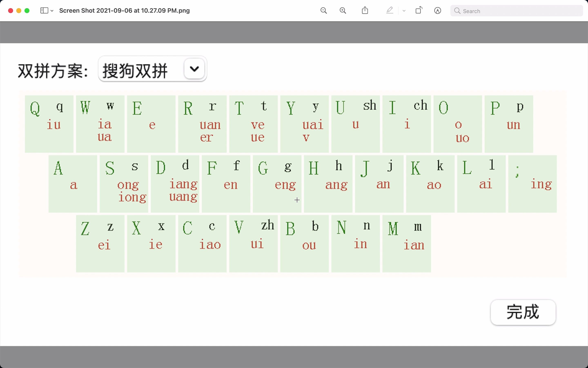Click the E key tile
Screen dimensions: 588x368
[151, 124]
